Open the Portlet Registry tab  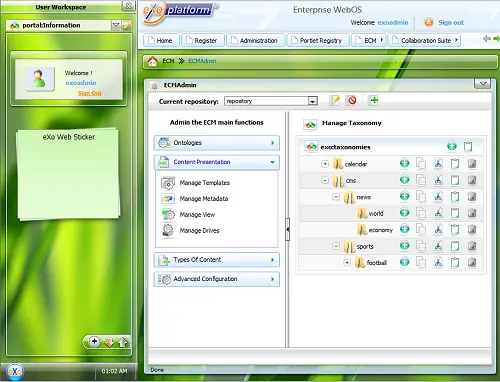318,40
